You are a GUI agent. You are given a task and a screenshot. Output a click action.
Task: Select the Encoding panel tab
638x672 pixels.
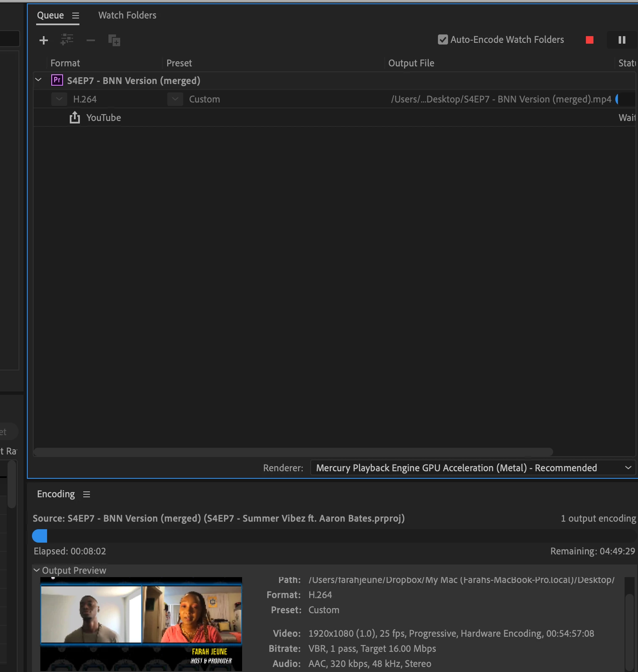click(56, 494)
